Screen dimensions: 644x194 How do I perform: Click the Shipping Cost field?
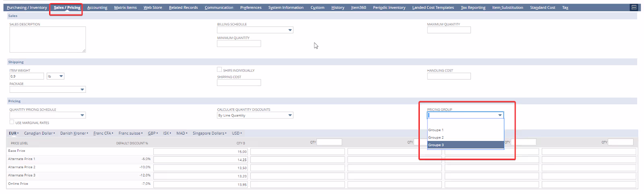239,82
